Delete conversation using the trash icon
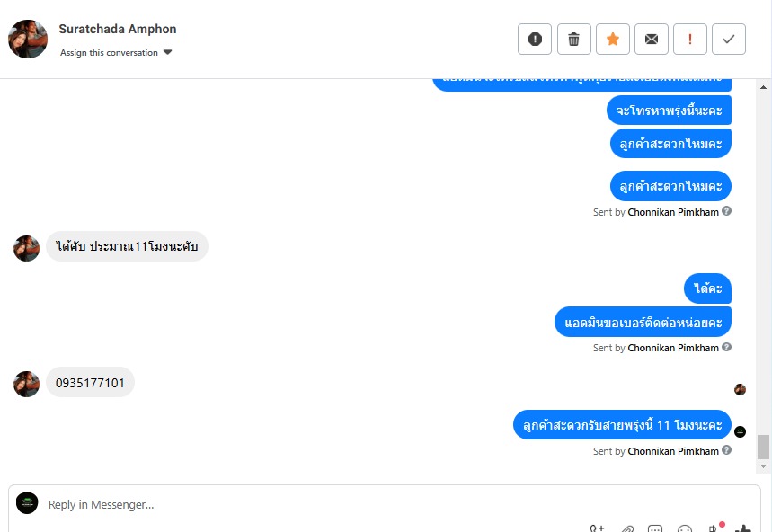This screenshot has width=772, height=532. coord(573,39)
